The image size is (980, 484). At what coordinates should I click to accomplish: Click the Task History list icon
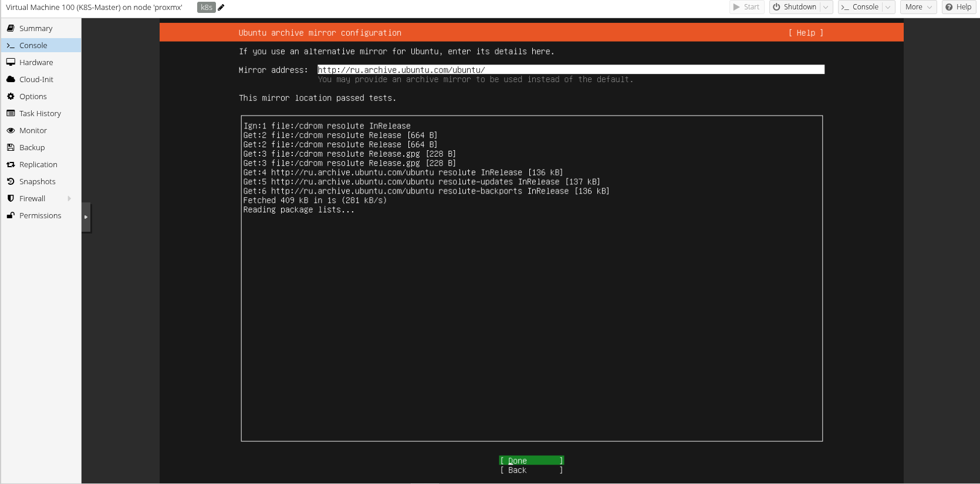coord(11,113)
